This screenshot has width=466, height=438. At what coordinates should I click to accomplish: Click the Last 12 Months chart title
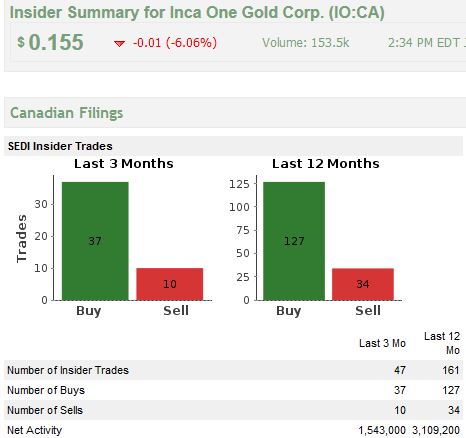(x=326, y=164)
